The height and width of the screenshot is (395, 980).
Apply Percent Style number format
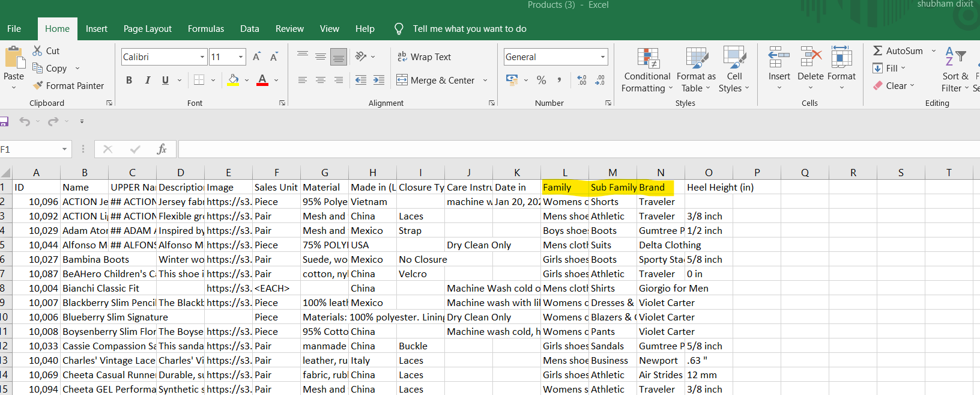click(x=542, y=80)
